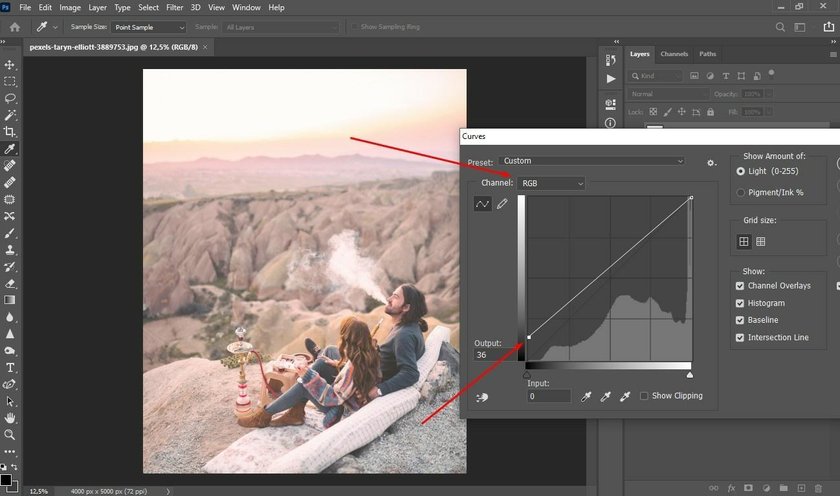Select the Zoom tool
The width and height of the screenshot is (840, 496).
coord(10,434)
